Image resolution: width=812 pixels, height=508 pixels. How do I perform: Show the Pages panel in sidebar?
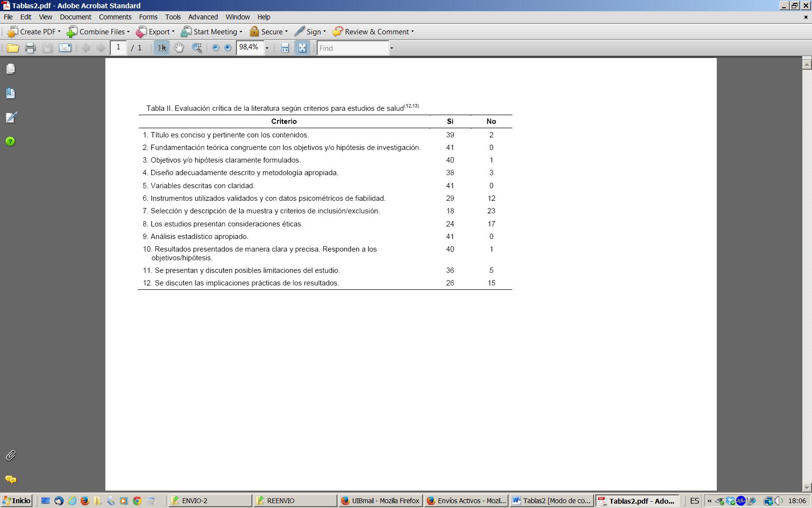(x=11, y=69)
